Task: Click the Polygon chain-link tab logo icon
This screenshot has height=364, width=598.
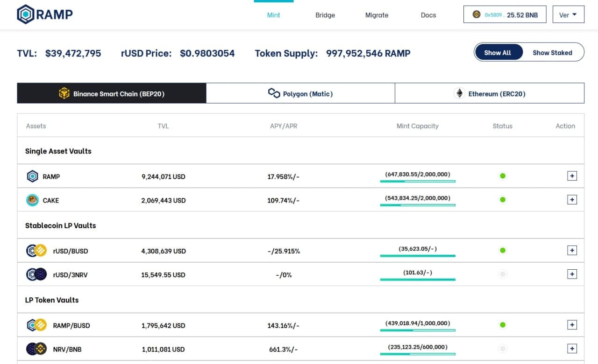Action: pos(274,93)
